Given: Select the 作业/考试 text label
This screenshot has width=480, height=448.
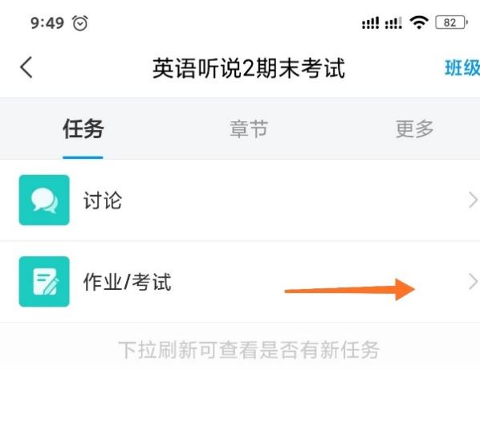Looking at the screenshot, I should tap(128, 282).
